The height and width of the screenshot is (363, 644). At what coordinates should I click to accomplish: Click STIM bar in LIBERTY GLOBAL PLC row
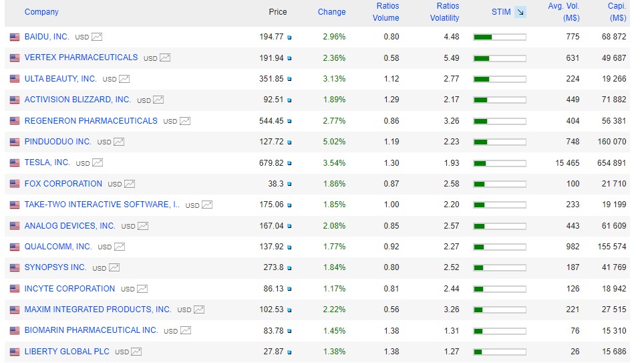[500, 352]
